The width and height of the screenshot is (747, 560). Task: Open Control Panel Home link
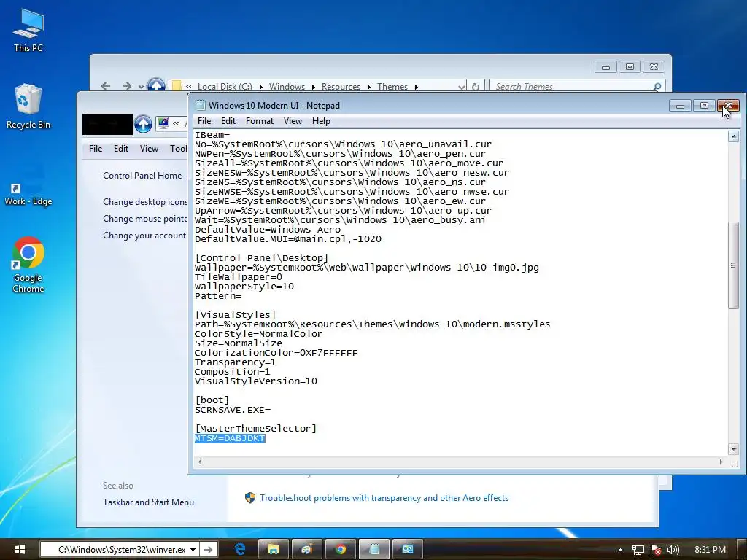pyautogui.click(x=142, y=176)
